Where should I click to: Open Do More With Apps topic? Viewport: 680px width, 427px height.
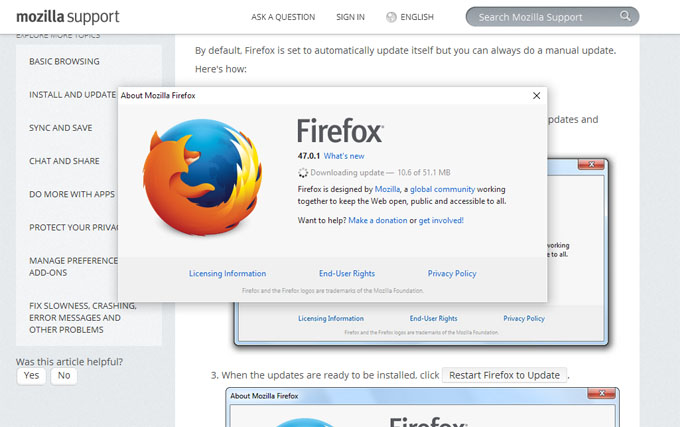pos(72,194)
